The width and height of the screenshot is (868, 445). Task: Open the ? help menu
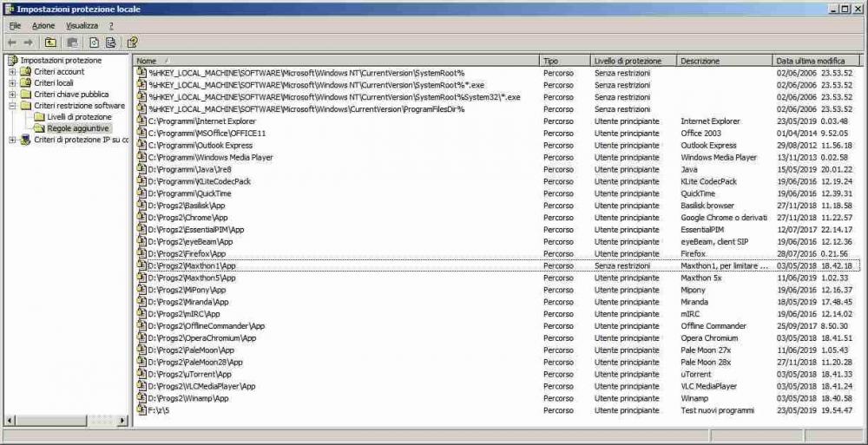click(x=111, y=25)
